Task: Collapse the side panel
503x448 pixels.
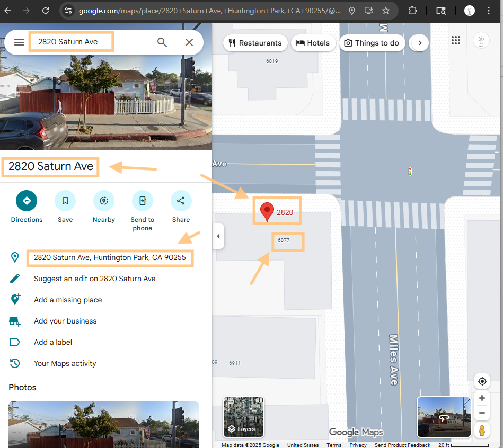Action: coord(218,236)
